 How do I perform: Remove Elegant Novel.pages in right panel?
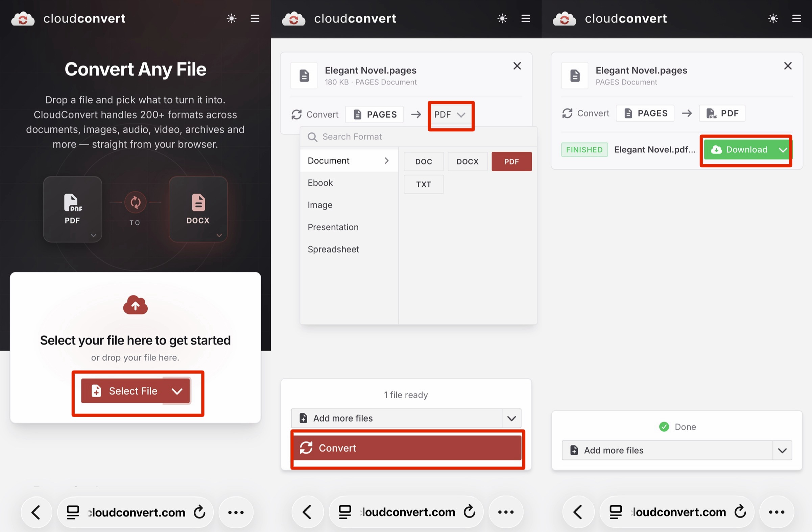788,66
